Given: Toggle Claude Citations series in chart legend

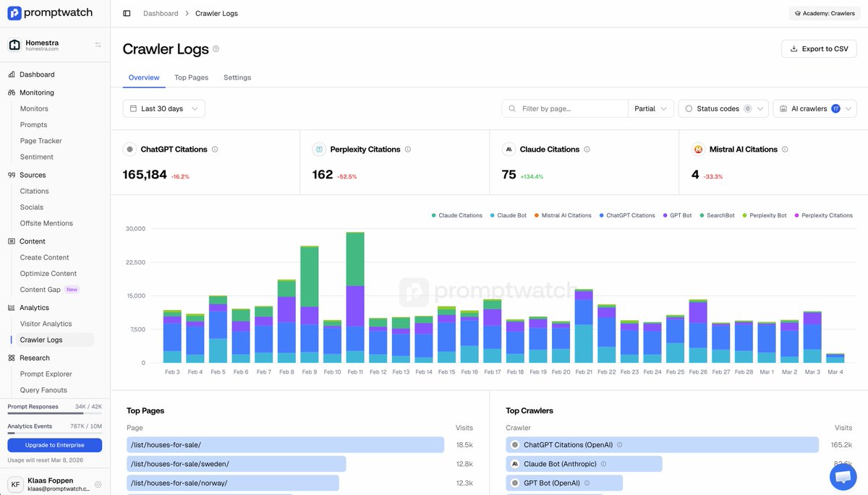Looking at the screenshot, I should tap(457, 215).
